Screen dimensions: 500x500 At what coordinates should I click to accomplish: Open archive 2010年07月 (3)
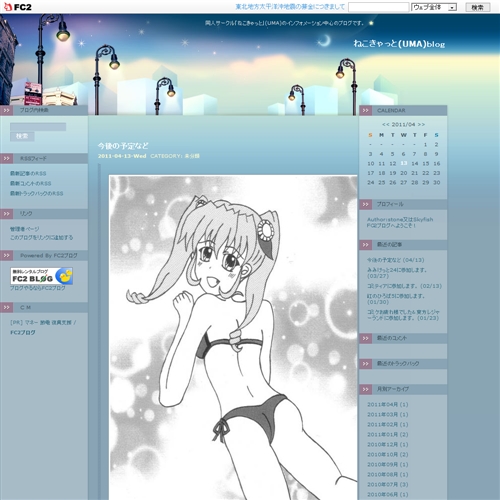click(x=388, y=484)
